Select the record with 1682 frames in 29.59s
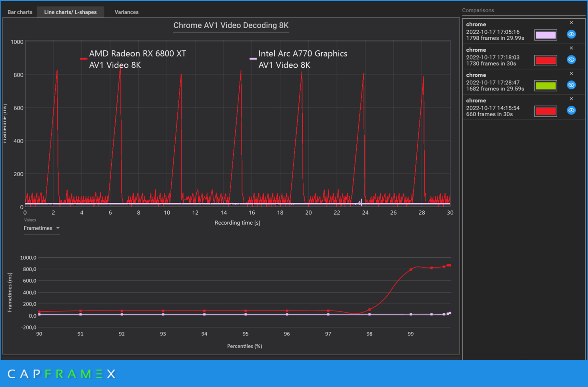The height and width of the screenshot is (387, 588). (523, 82)
